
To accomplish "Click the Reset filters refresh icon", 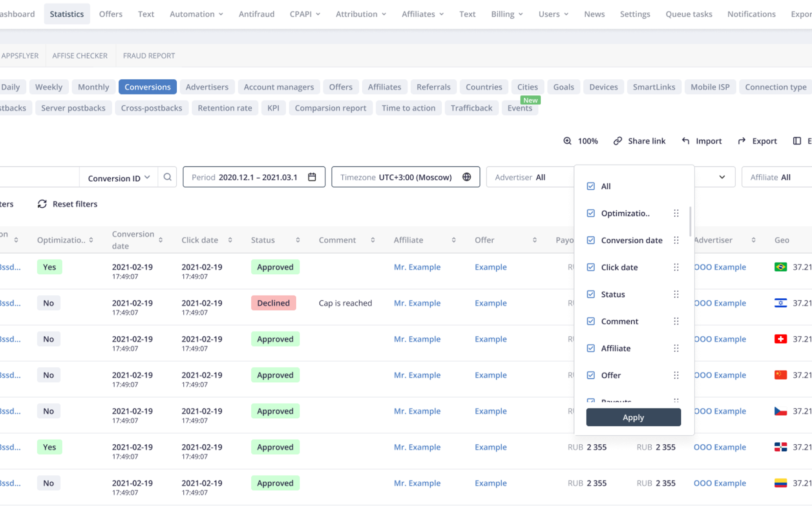I will point(42,204).
